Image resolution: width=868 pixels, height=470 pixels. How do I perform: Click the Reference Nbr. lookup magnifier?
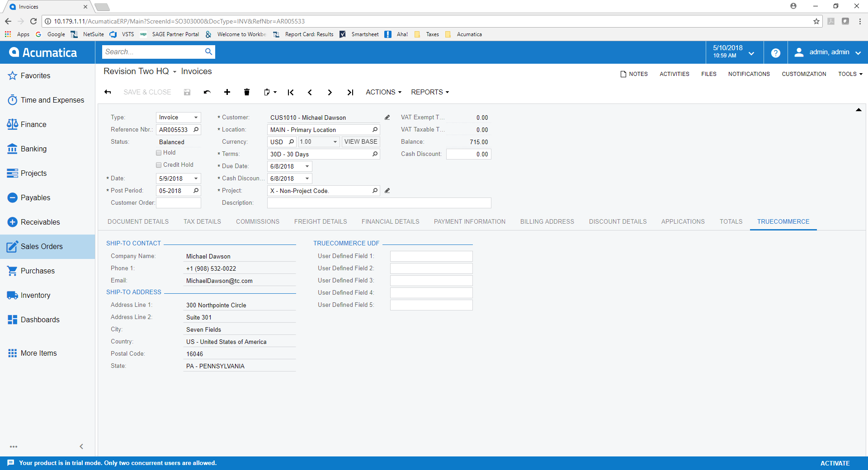pyautogui.click(x=196, y=130)
